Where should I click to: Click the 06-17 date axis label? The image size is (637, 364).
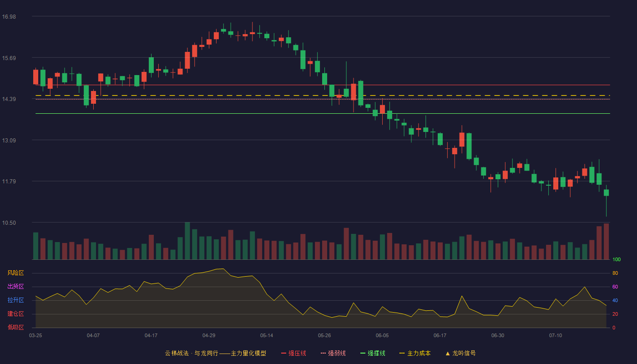(440, 335)
